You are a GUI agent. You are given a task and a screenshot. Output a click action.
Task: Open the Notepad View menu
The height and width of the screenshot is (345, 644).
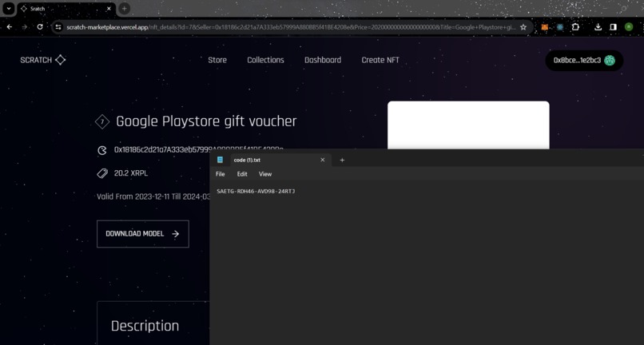point(265,174)
